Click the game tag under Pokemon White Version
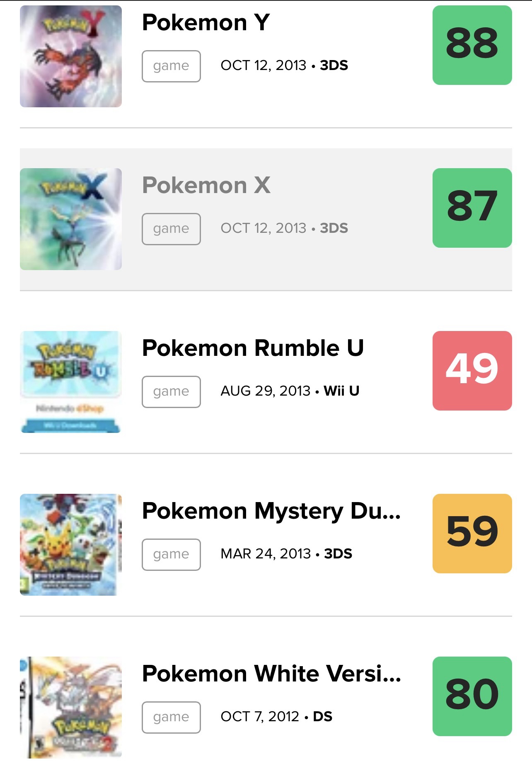Image resolution: width=532 pixels, height=761 pixels. 171,718
